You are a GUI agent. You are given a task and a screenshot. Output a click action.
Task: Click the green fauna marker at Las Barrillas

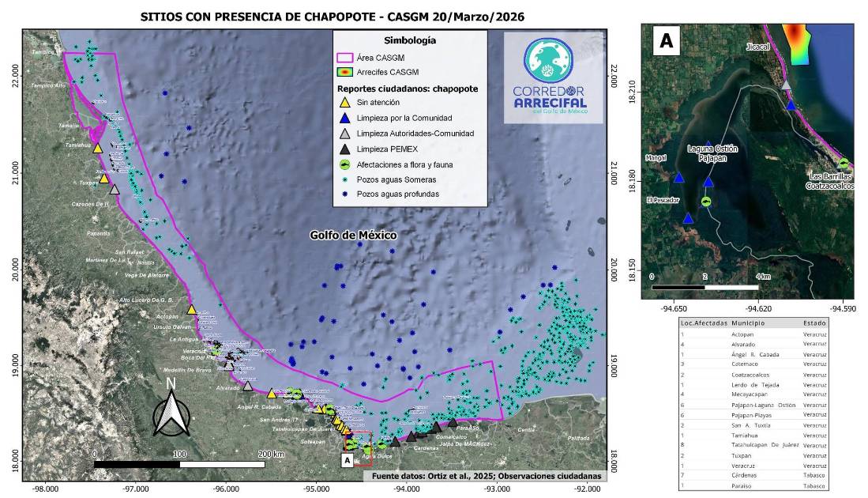(x=844, y=164)
